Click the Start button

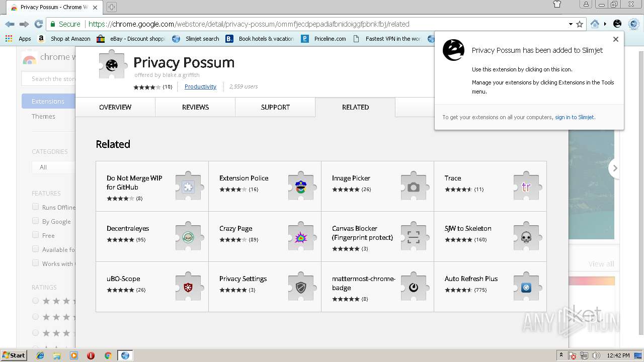click(14, 355)
